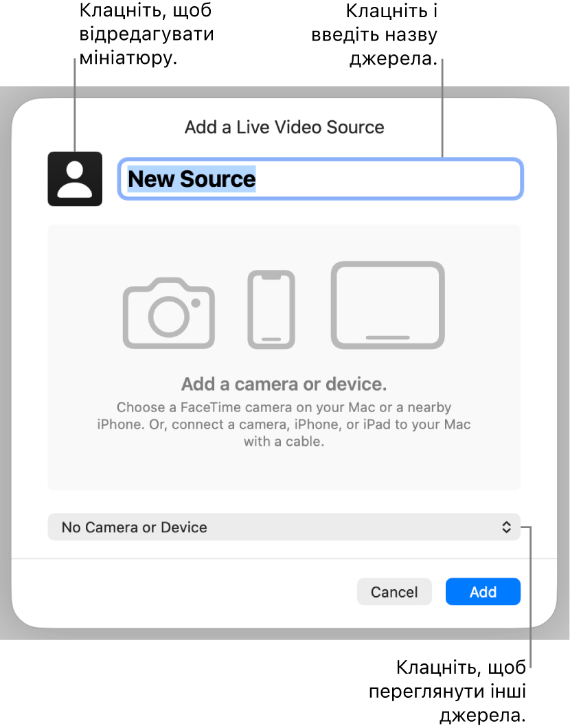Click empty preview area below the description
Viewport: 570px width, 728px height.
[x=284, y=470]
